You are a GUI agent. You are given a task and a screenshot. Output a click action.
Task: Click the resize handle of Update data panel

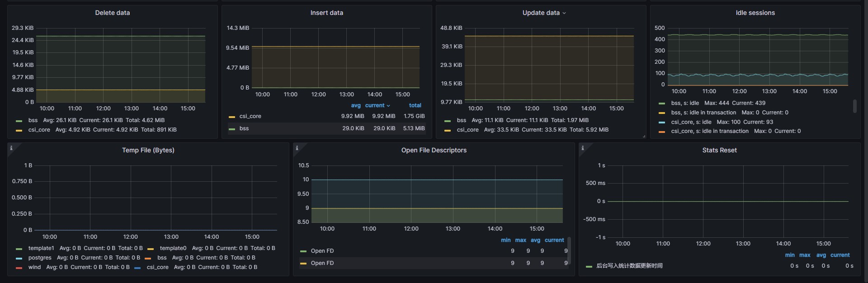[644, 136]
